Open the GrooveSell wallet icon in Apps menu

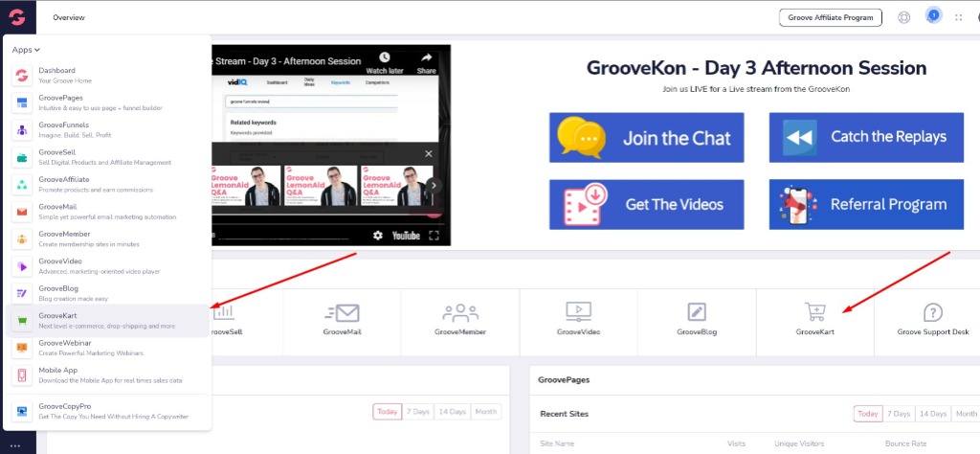[22, 157]
